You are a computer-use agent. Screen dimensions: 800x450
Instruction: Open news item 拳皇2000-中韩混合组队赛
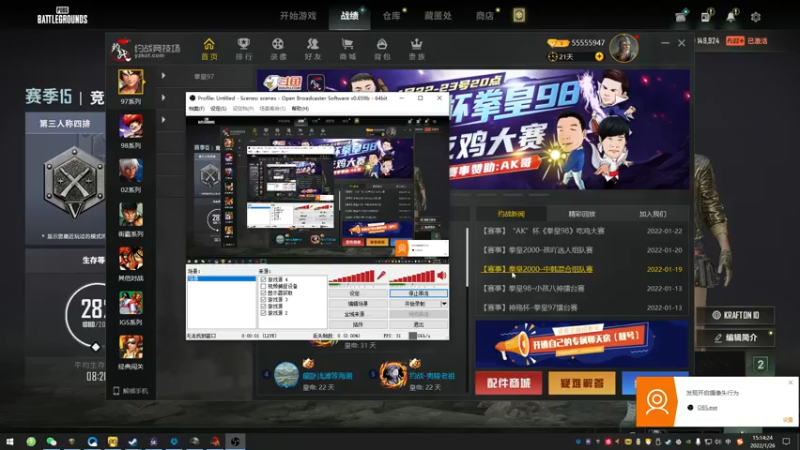pos(537,269)
